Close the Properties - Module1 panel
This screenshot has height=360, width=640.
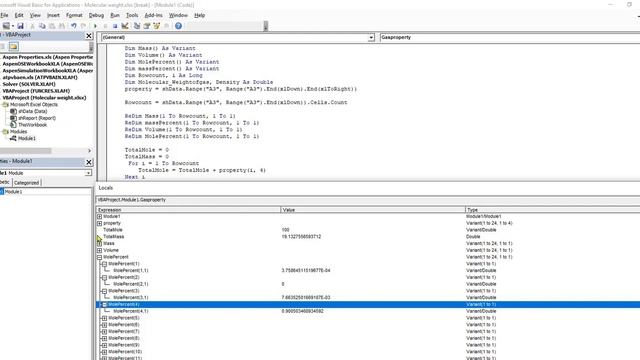[x=89, y=162]
